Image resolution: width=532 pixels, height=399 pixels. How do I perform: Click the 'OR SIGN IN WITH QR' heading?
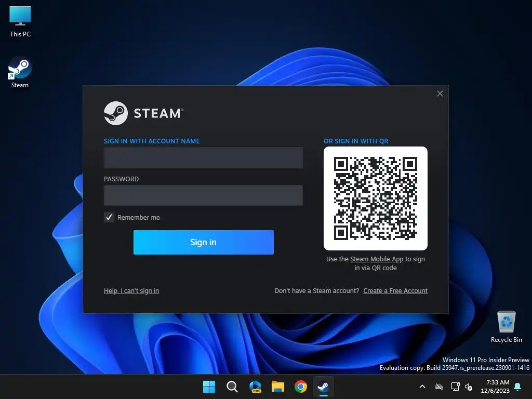[x=356, y=141]
